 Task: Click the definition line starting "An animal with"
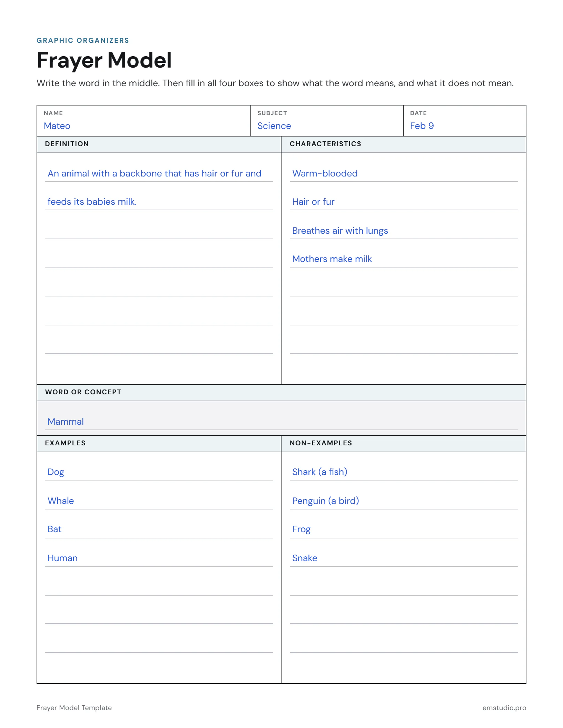[x=159, y=173]
